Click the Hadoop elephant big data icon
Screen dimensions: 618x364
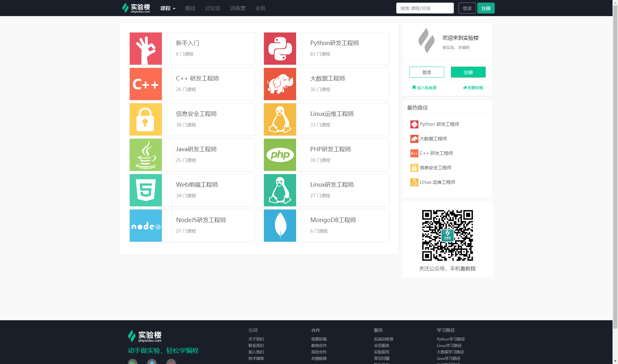point(280,84)
